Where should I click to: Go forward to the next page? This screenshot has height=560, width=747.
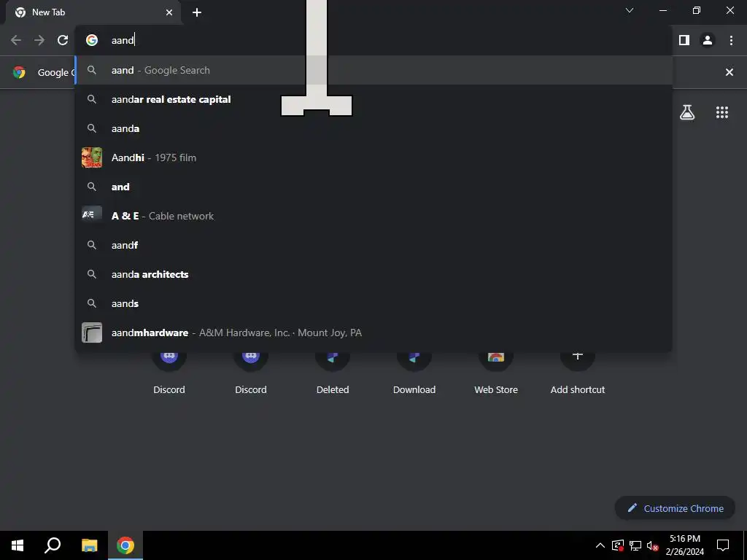[x=39, y=40]
